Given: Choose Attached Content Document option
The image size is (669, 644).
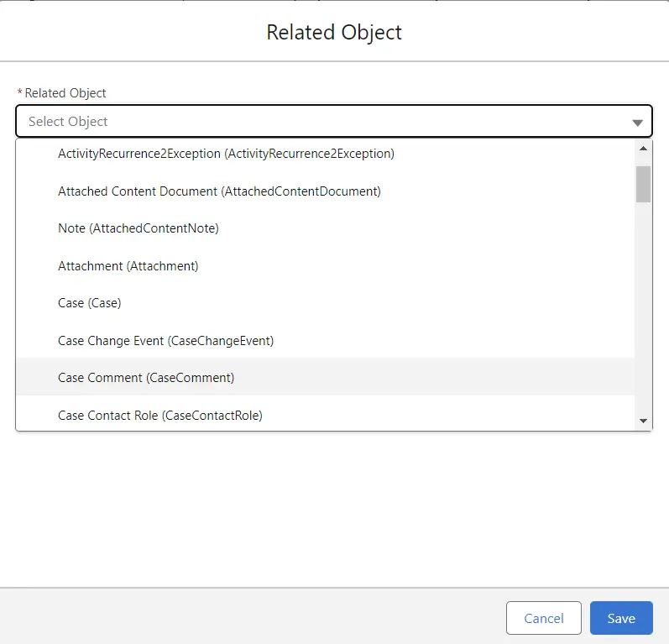Looking at the screenshot, I should [219, 191].
